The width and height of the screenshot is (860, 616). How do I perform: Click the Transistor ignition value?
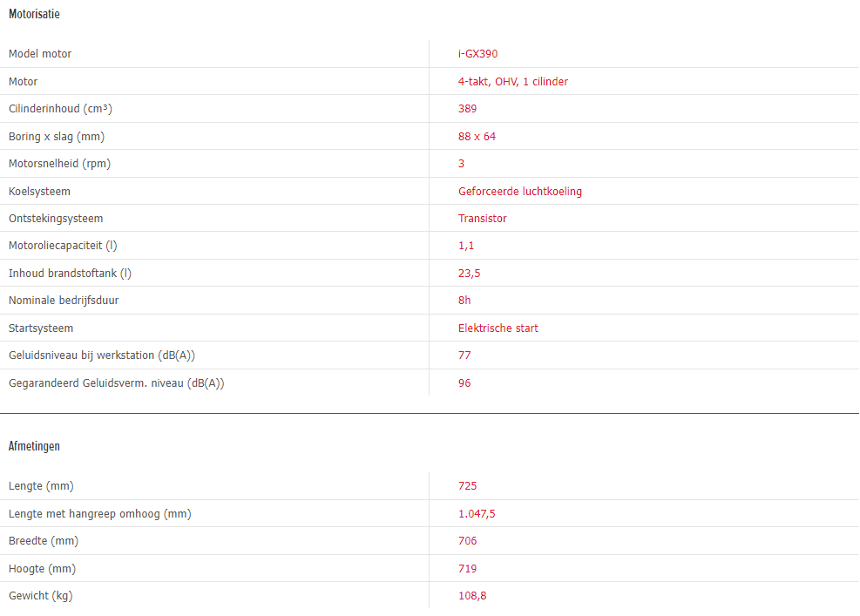[482, 219]
